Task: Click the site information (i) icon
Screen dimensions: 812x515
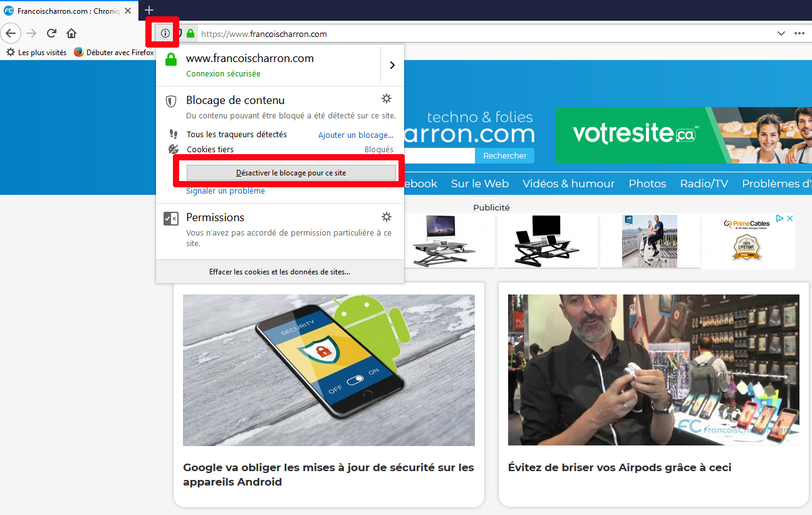Action: [x=165, y=33]
